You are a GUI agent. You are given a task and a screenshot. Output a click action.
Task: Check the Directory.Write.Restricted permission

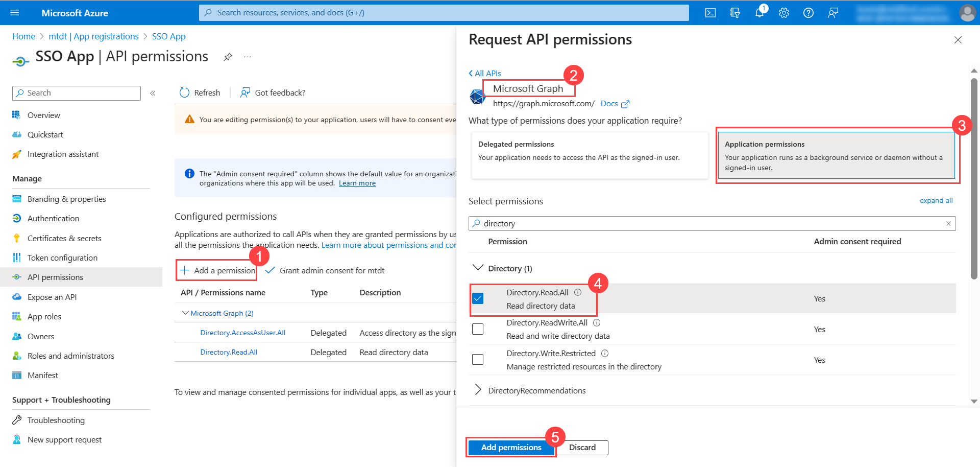point(478,359)
